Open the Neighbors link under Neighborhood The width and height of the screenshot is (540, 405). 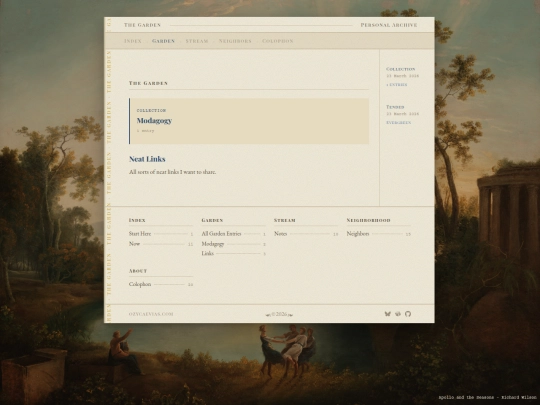[379, 234]
